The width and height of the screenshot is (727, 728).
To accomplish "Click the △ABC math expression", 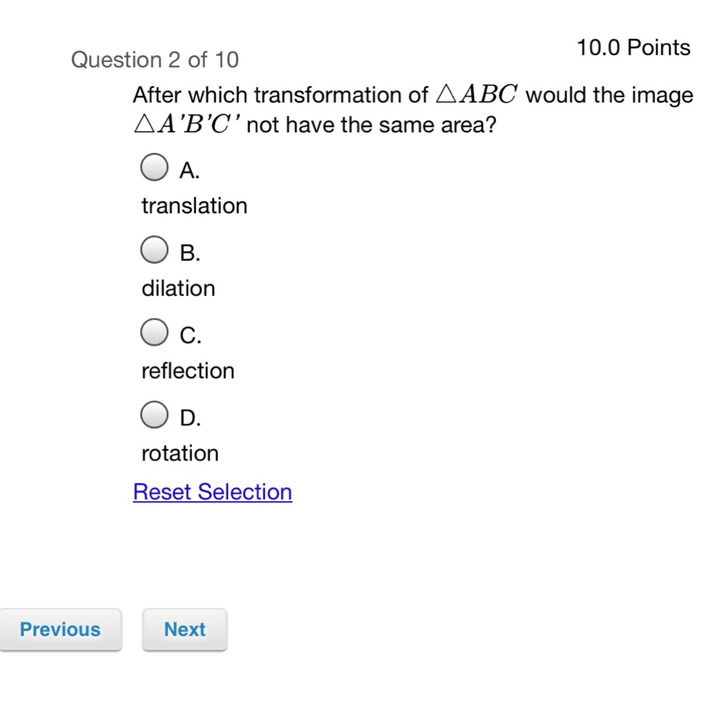I will (477, 95).
